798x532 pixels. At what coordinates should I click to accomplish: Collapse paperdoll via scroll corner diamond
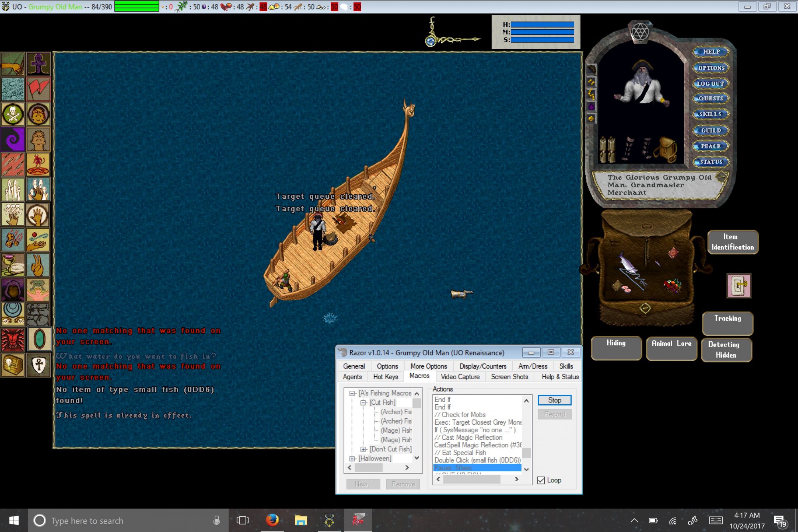(721, 176)
